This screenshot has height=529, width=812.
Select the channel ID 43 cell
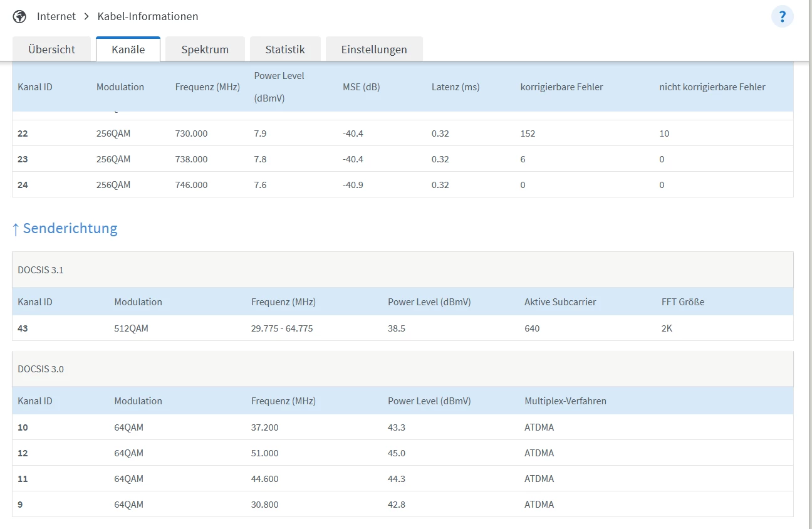(23, 328)
